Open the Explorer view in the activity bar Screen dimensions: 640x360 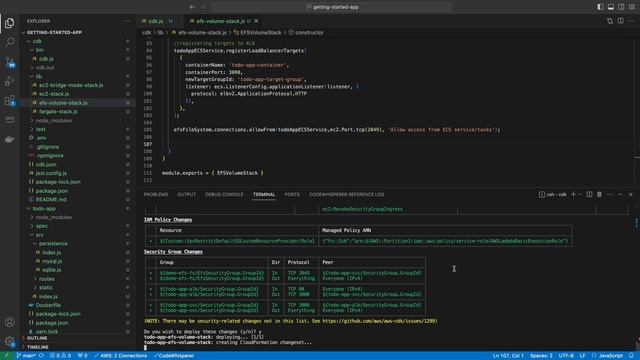coord(9,23)
